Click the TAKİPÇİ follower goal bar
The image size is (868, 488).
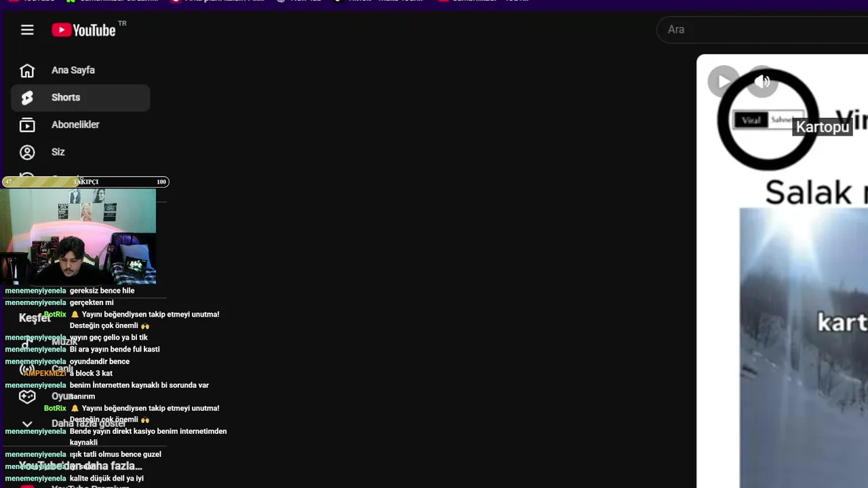(85, 182)
